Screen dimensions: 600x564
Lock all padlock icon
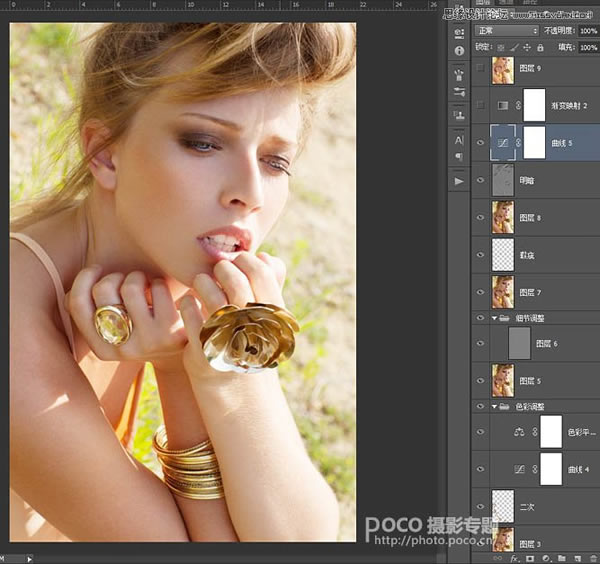[540, 48]
